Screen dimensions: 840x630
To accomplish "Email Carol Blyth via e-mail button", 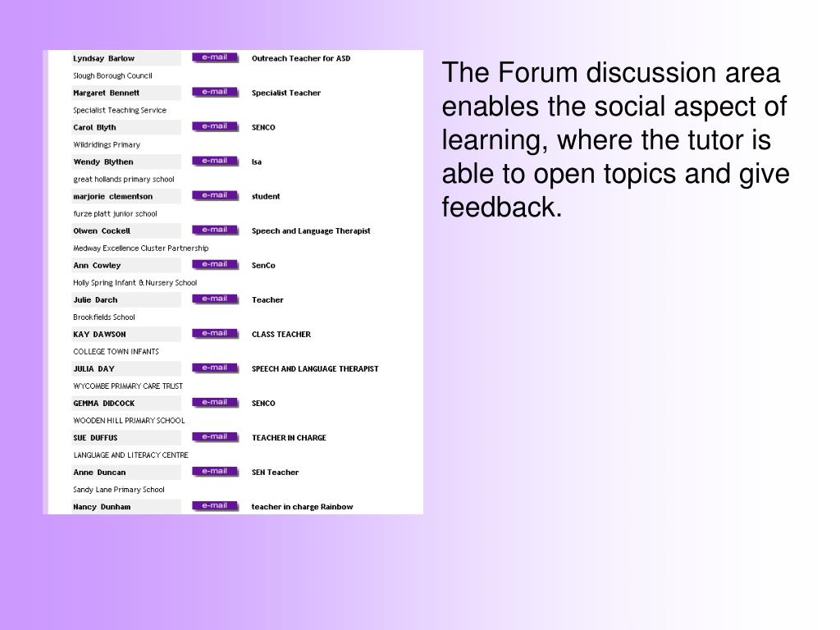I will tap(215, 126).
